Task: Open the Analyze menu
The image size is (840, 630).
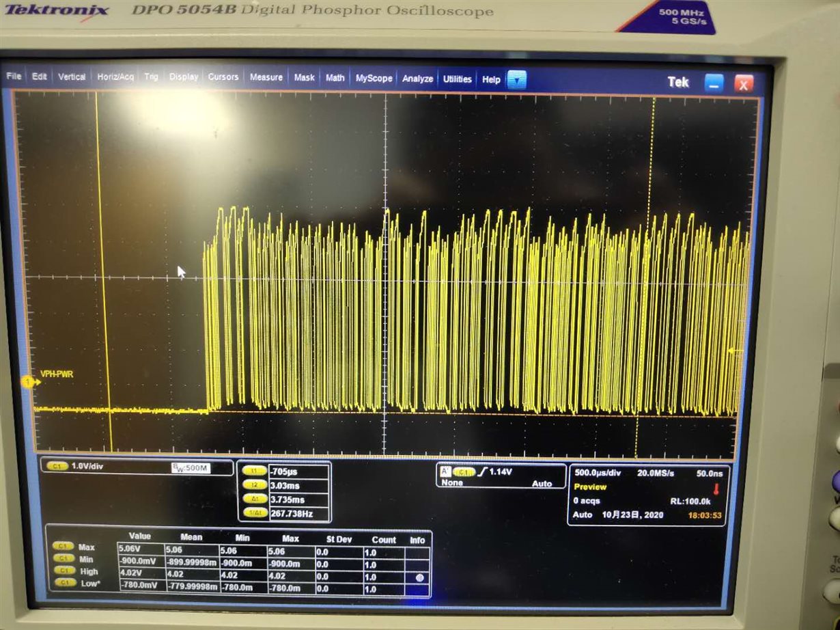Action: 417,79
